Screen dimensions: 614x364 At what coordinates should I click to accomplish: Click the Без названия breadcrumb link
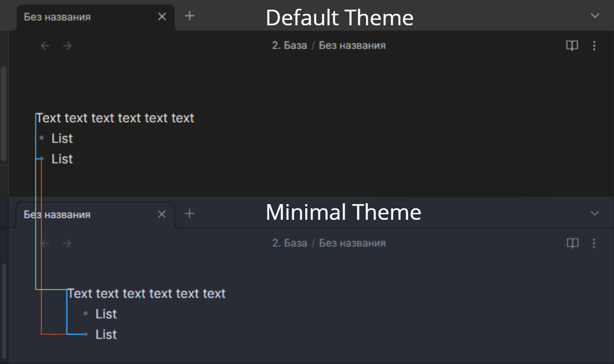[352, 45]
